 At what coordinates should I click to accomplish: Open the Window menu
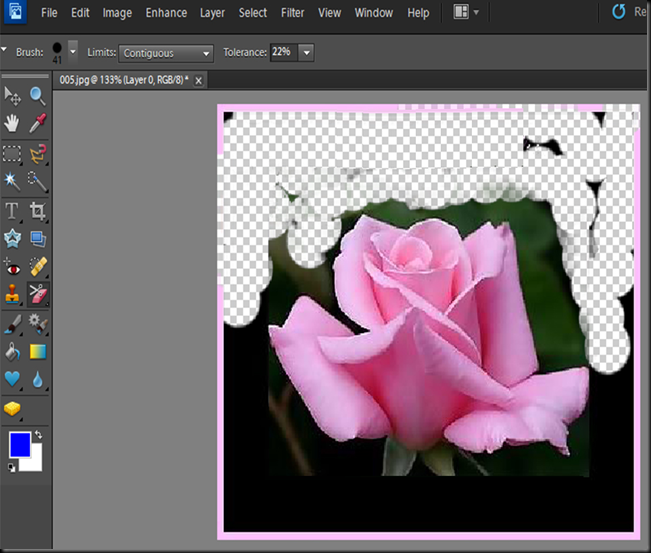click(x=374, y=13)
